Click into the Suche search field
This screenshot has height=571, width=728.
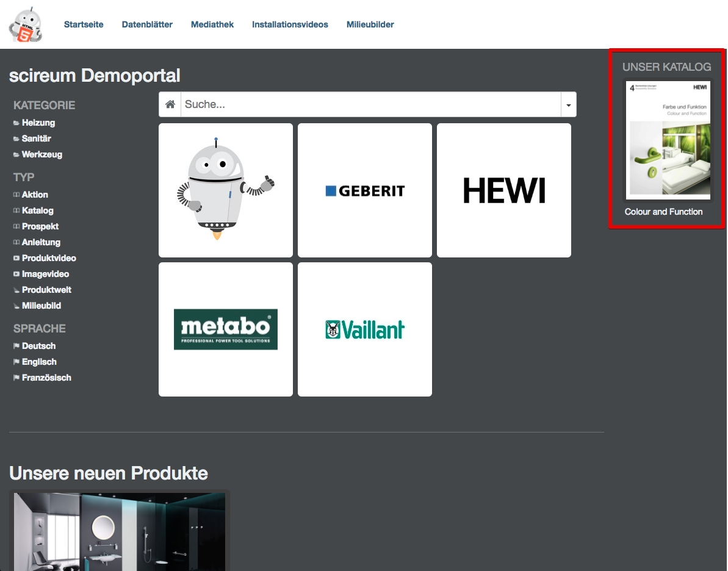click(370, 104)
